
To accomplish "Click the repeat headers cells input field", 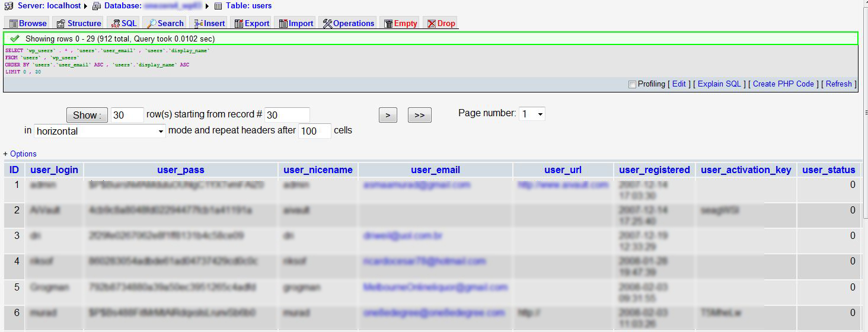I will coord(314,131).
